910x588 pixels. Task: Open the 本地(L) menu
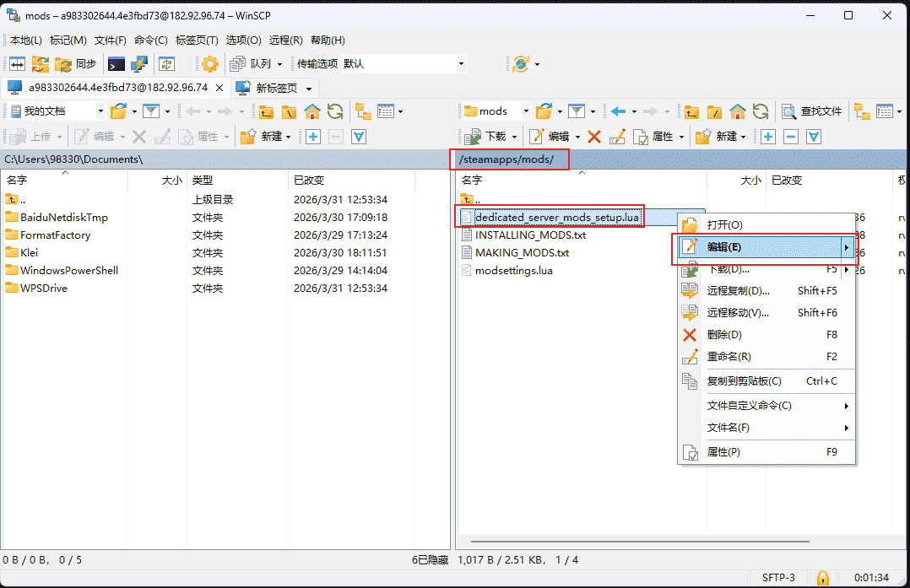tap(25, 40)
